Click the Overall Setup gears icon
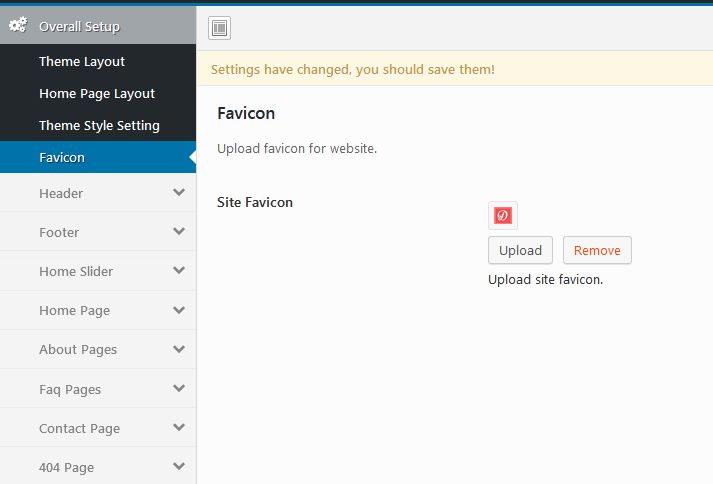This screenshot has width=713, height=484. point(17,26)
